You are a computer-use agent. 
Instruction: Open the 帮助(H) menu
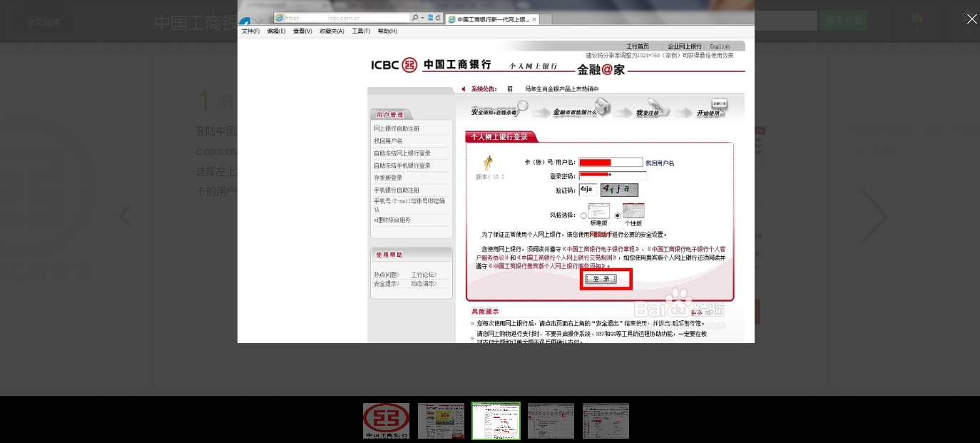(x=387, y=31)
